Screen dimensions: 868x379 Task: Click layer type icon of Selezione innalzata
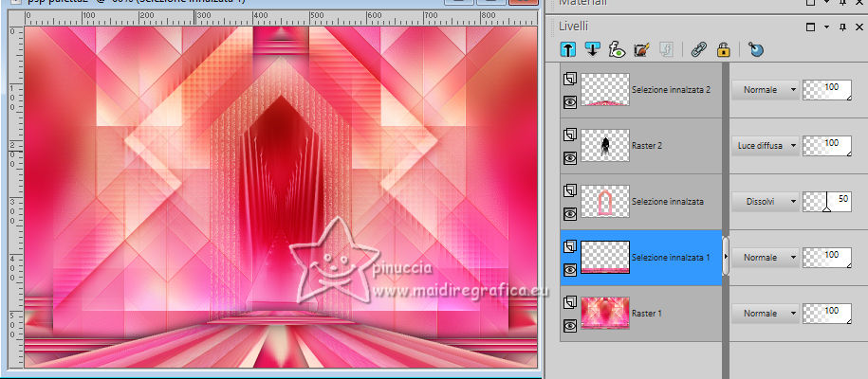570,190
